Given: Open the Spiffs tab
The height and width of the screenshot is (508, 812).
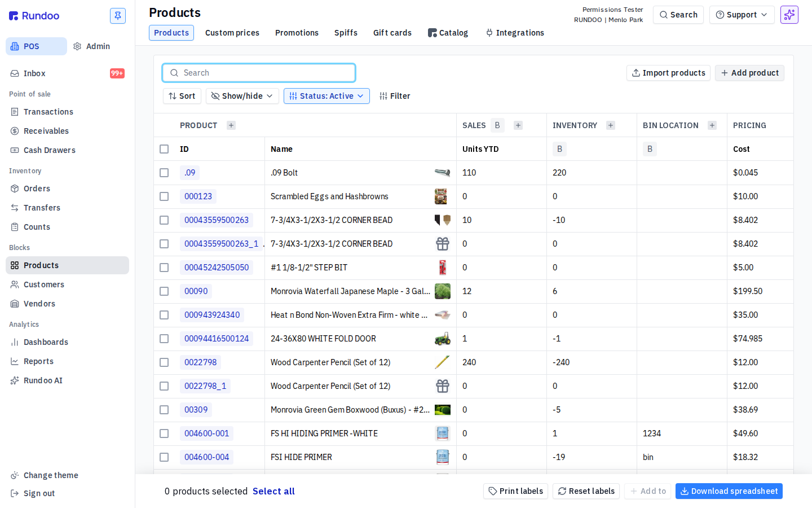Looking at the screenshot, I should click(346, 33).
